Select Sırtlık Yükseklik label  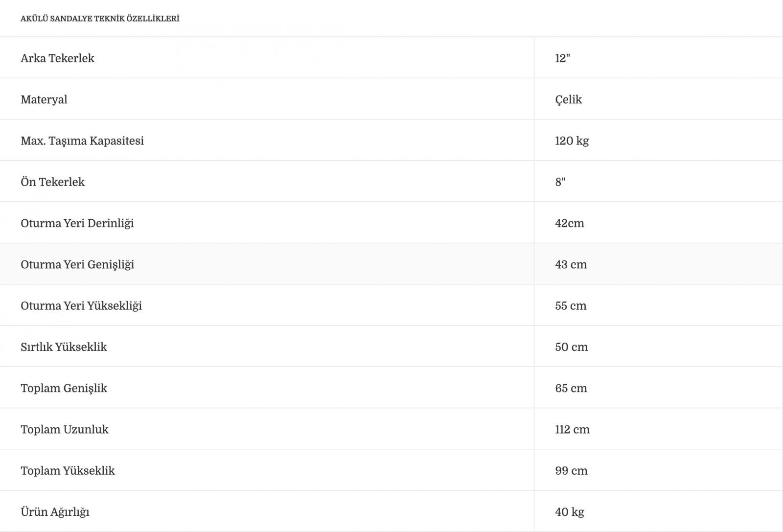click(x=64, y=347)
